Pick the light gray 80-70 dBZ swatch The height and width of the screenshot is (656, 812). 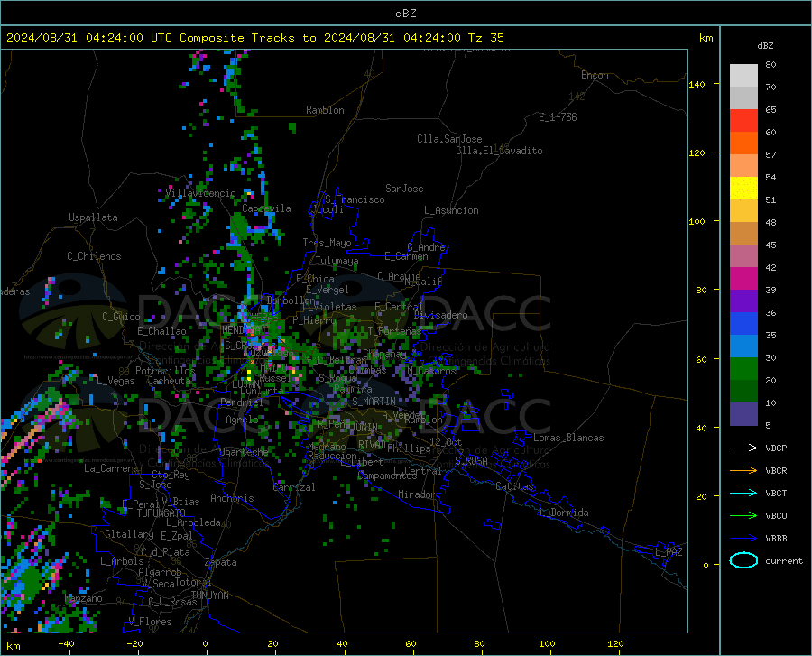pos(743,76)
